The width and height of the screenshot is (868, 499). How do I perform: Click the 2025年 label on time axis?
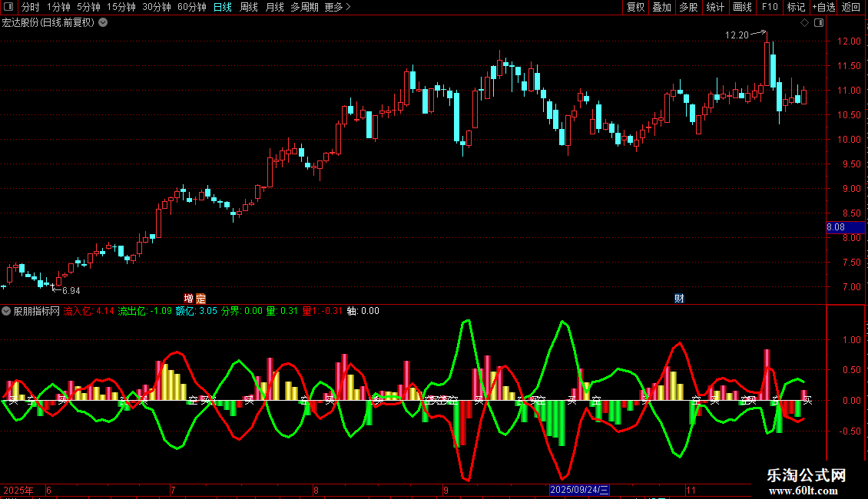pyautogui.click(x=18, y=490)
